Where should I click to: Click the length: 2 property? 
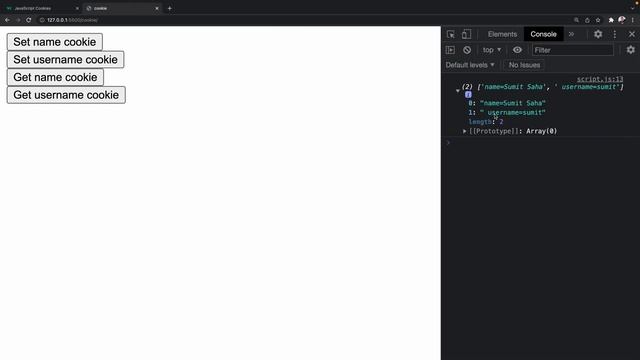pyautogui.click(x=486, y=122)
